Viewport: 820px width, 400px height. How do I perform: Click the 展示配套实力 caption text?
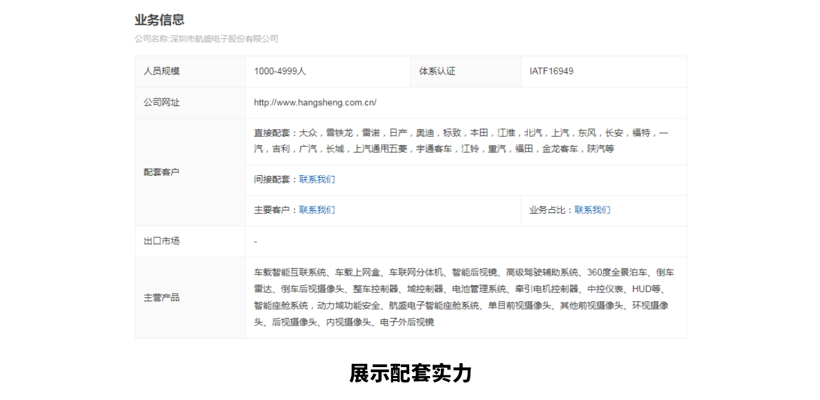tap(410, 374)
